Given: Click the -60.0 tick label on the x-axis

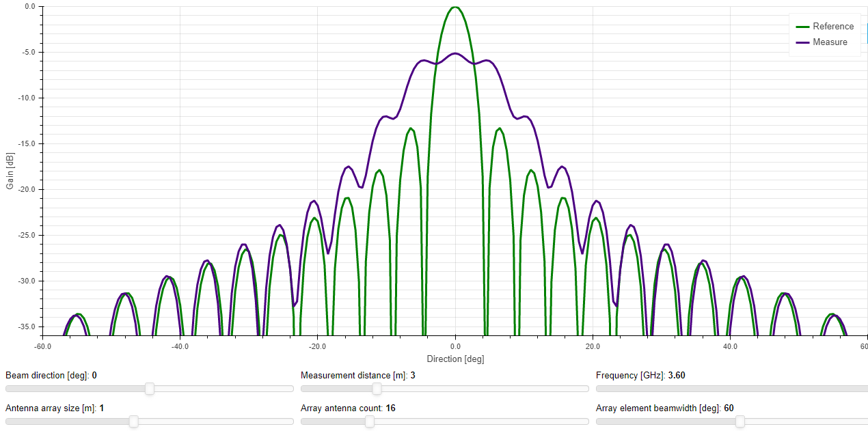Looking at the screenshot, I should click(x=41, y=346).
